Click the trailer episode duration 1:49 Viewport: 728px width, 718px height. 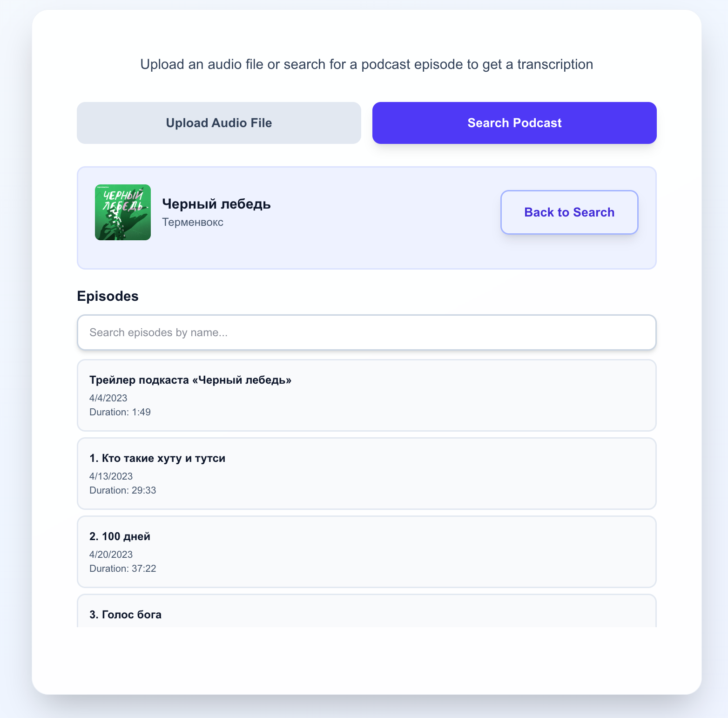pyautogui.click(x=120, y=412)
